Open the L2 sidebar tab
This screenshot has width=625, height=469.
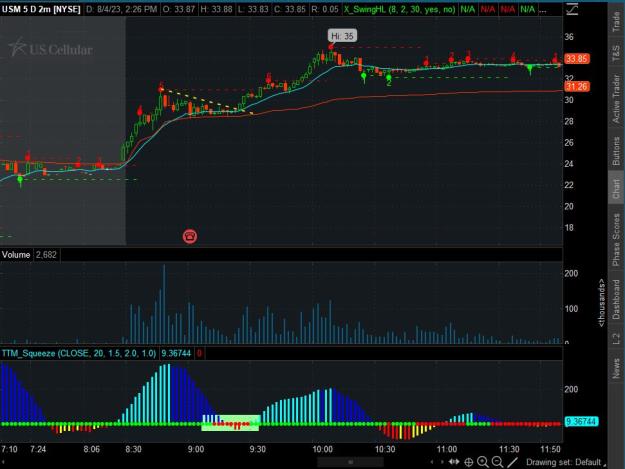pyautogui.click(x=616, y=339)
